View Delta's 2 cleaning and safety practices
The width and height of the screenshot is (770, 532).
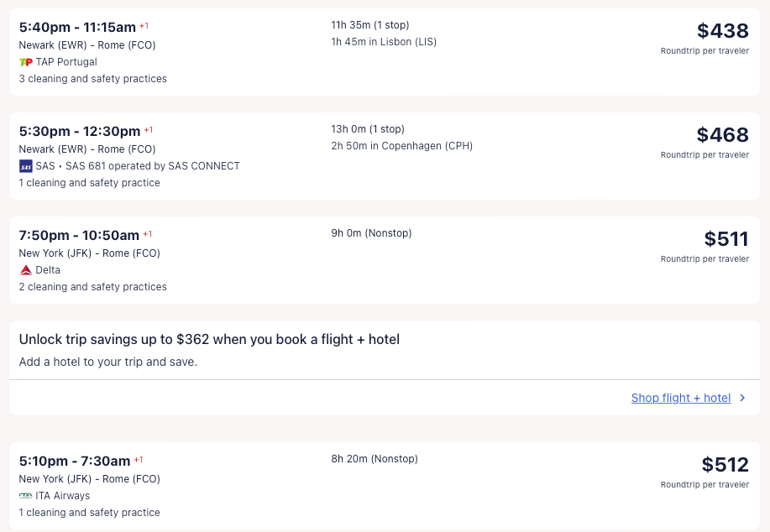92,287
